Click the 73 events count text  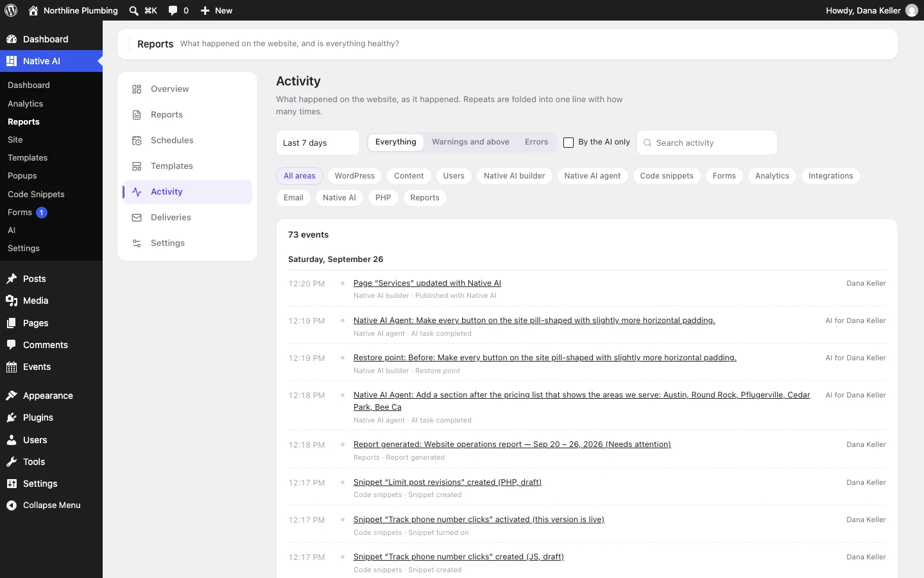(x=309, y=235)
